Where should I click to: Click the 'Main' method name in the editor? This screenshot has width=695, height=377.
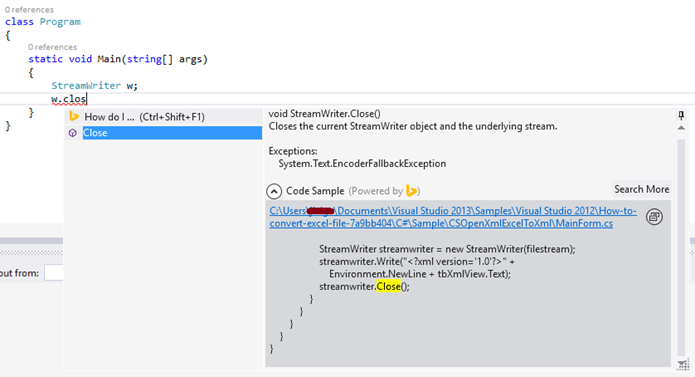tap(109, 59)
